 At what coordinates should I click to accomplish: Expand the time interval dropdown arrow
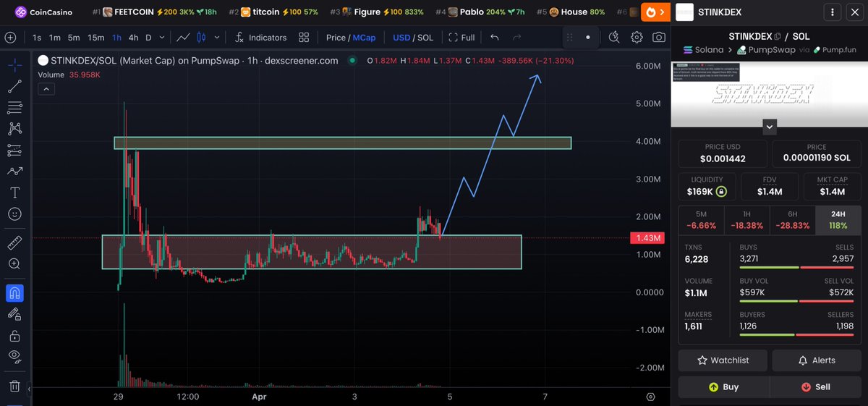163,38
